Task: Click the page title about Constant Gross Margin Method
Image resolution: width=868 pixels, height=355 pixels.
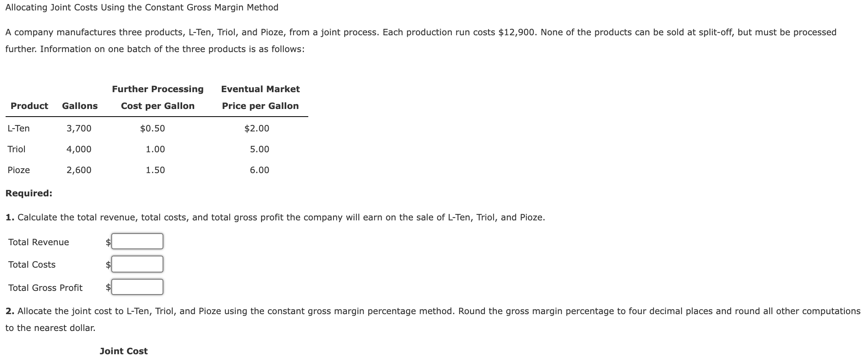Action: tap(142, 7)
